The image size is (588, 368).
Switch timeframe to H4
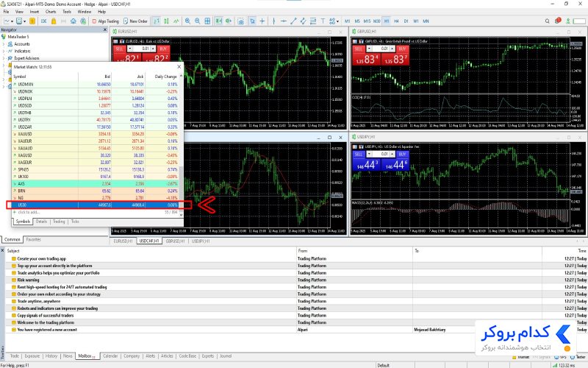tap(396, 21)
